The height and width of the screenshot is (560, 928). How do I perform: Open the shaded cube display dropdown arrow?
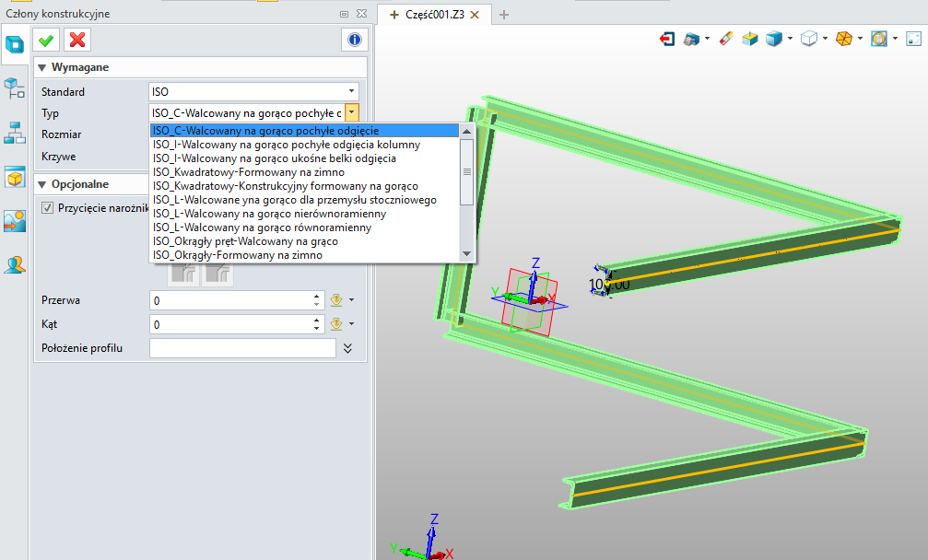[x=790, y=39]
